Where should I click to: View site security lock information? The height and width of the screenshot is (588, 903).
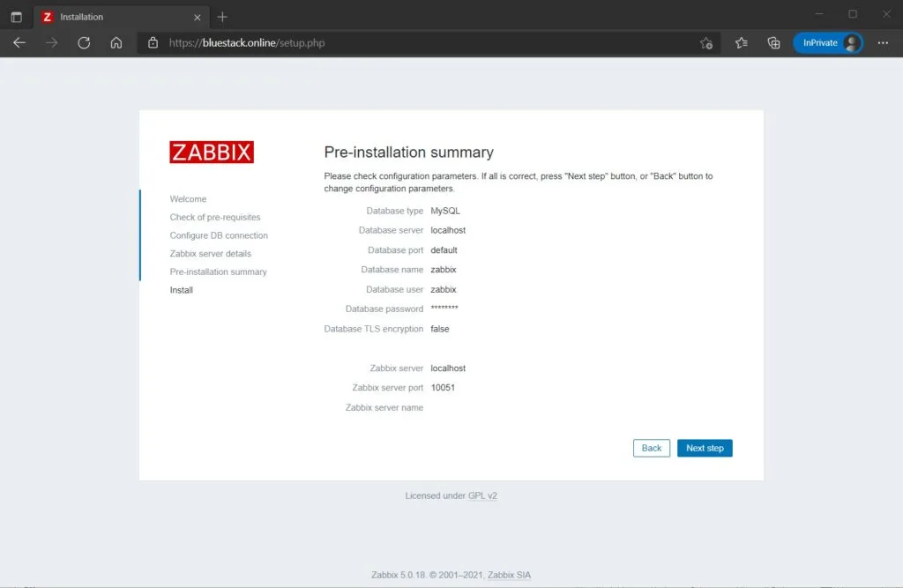point(153,42)
